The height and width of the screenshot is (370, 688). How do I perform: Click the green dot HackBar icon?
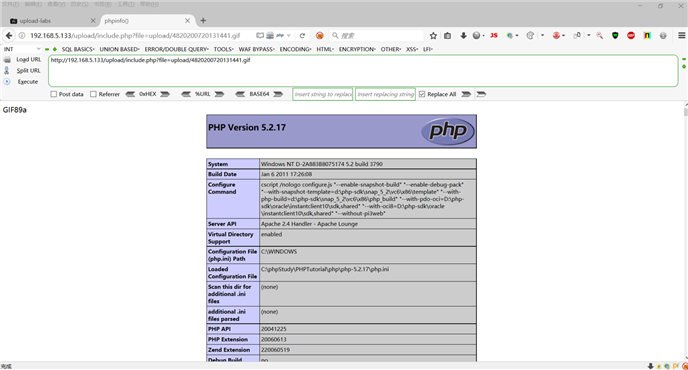[x=54, y=49]
